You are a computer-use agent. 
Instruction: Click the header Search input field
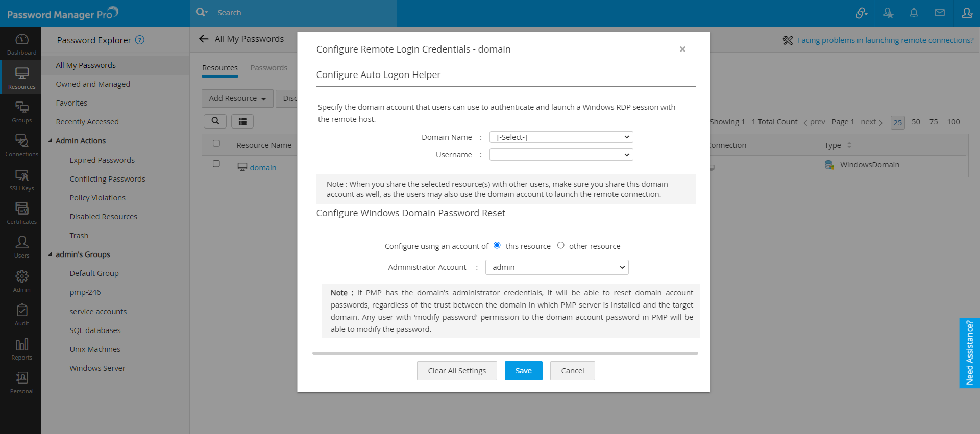[x=304, y=13]
